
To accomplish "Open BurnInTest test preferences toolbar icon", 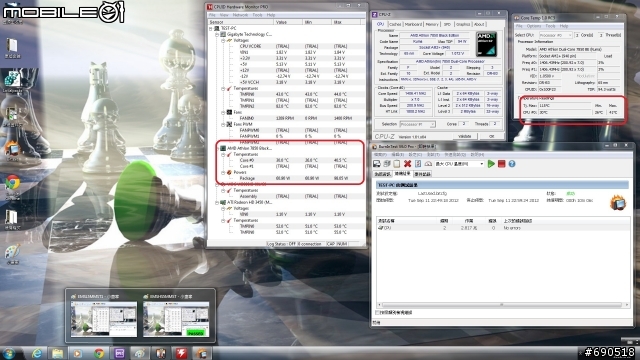I will (x=418, y=164).
